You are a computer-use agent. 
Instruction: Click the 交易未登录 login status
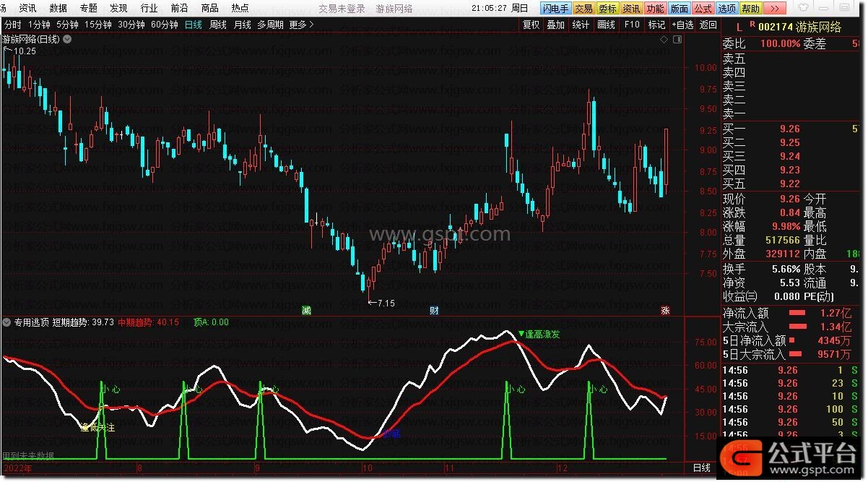click(x=342, y=9)
